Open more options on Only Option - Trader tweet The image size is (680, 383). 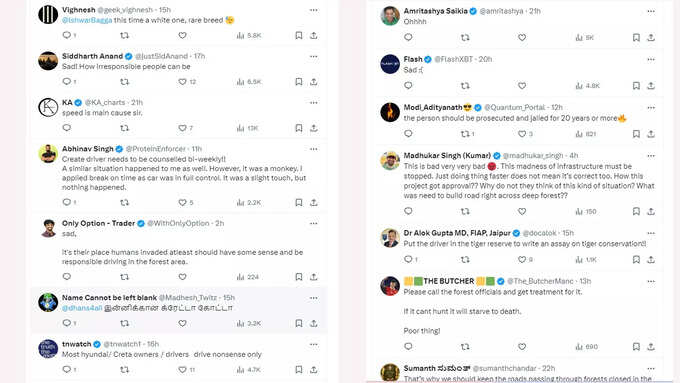point(314,223)
